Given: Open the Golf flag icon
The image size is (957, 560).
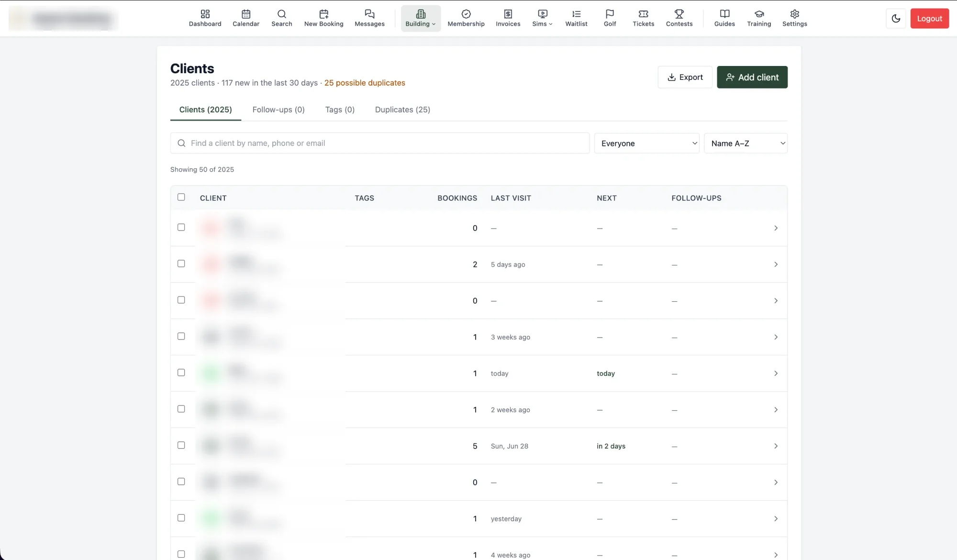Looking at the screenshot, I should coord(610,18).
